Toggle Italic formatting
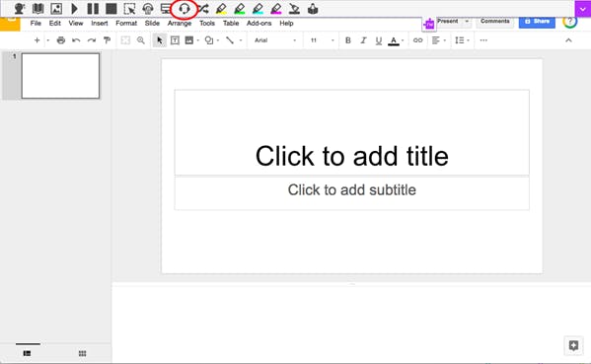591x364 pixels. [363, 40]
